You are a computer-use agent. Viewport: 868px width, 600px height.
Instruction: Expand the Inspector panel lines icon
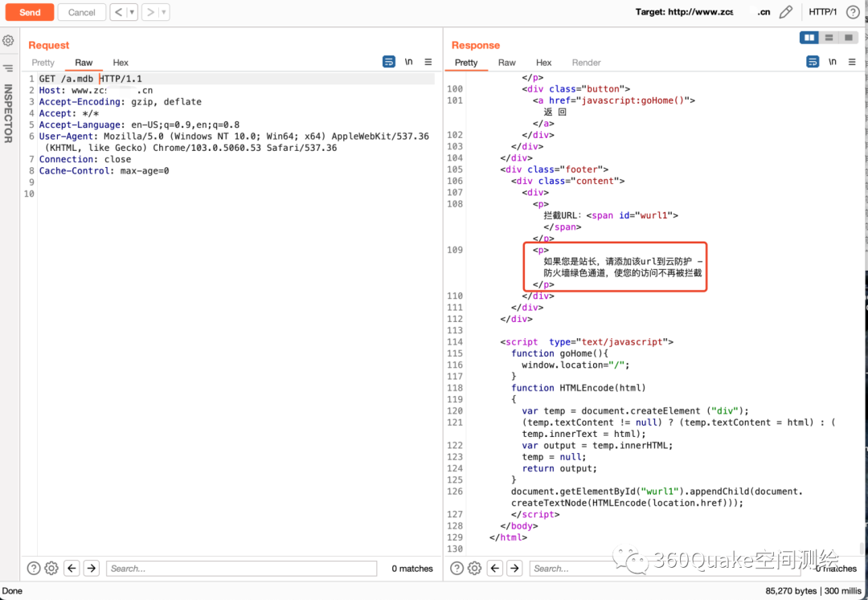click(x=8, y=68)
